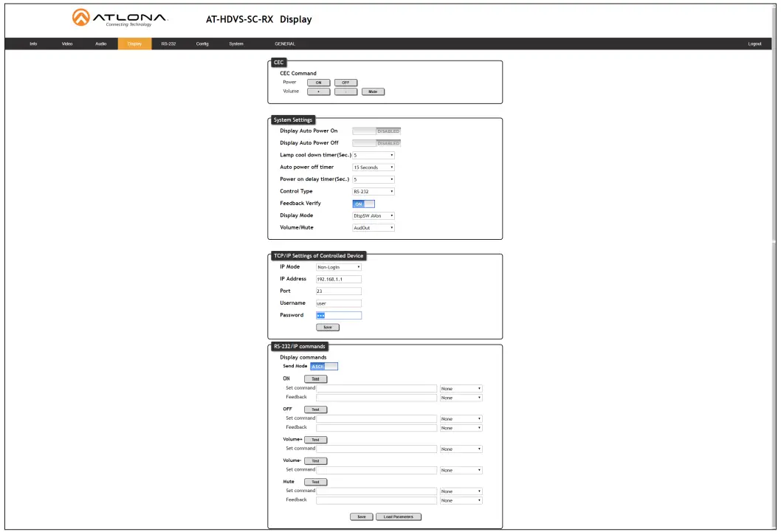Viewport: 781px width, 532px height.
Task: Click the Volume+ Set command field
Action: (376, 449)
